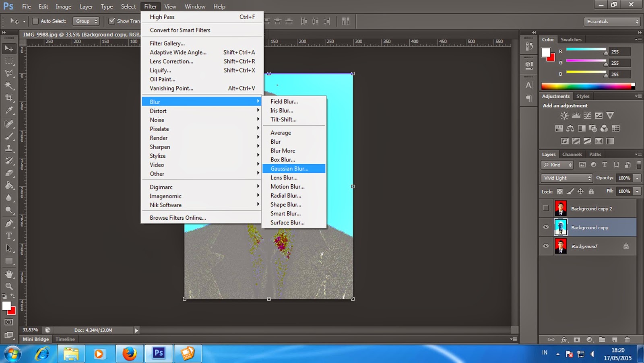
Task: Open the Essentials workspace dropdown
Action: click(x=612, y=21)
